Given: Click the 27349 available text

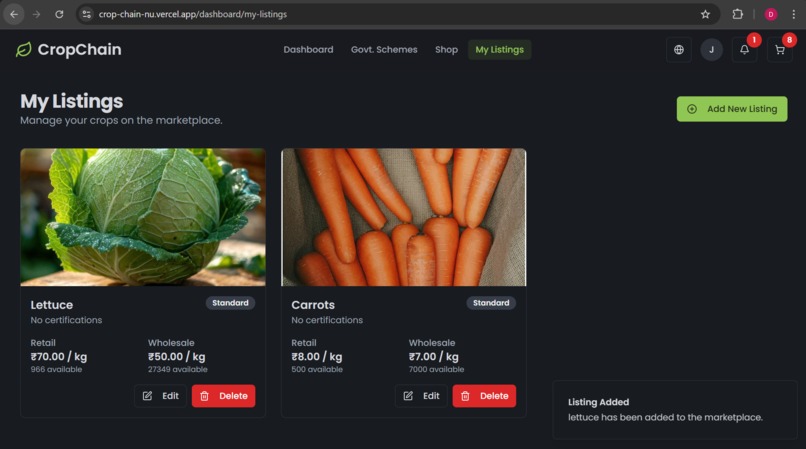Looking at the screenshot, I should click(x=178, y=370).
